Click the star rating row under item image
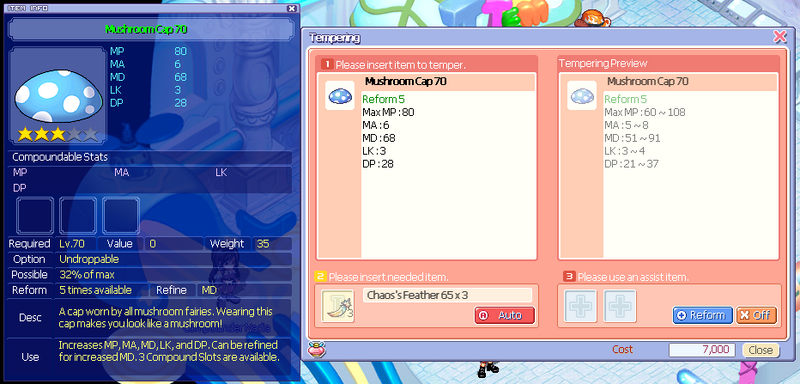This screenshot has height=384, width=800. click(x=58, y=134)
